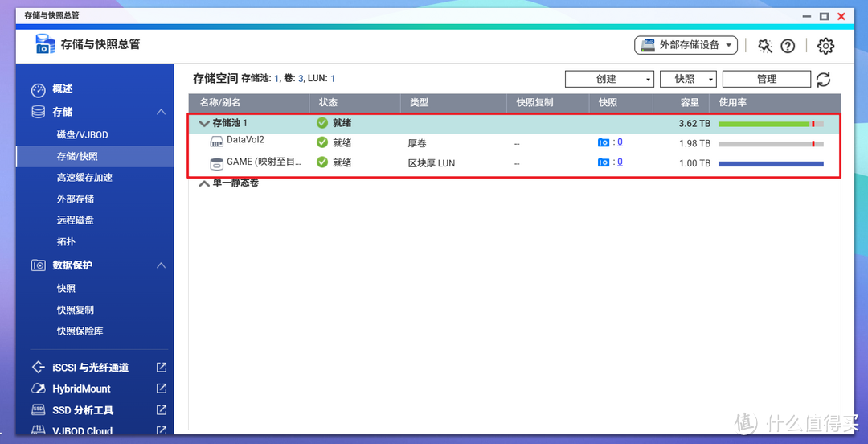Image resolution: width=868 pixels, height=444 pixels.
Task: Click the 概述 gauge icon in sidebar
Action: [39, 88]
